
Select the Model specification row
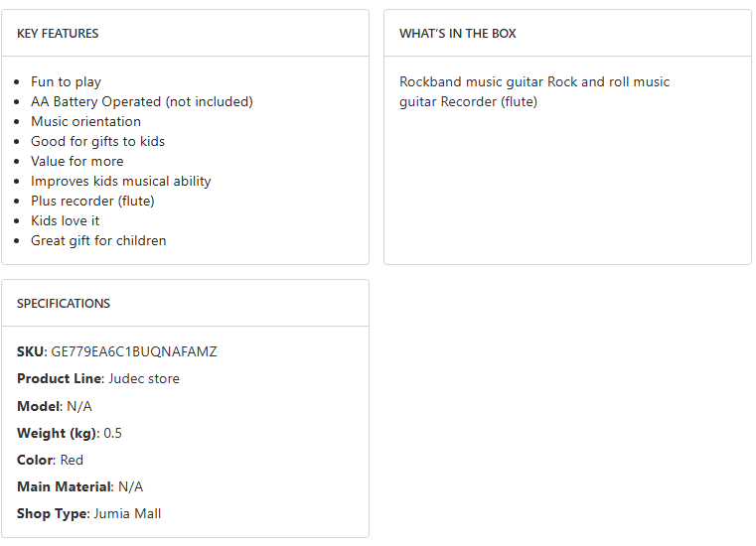(56, 406)
